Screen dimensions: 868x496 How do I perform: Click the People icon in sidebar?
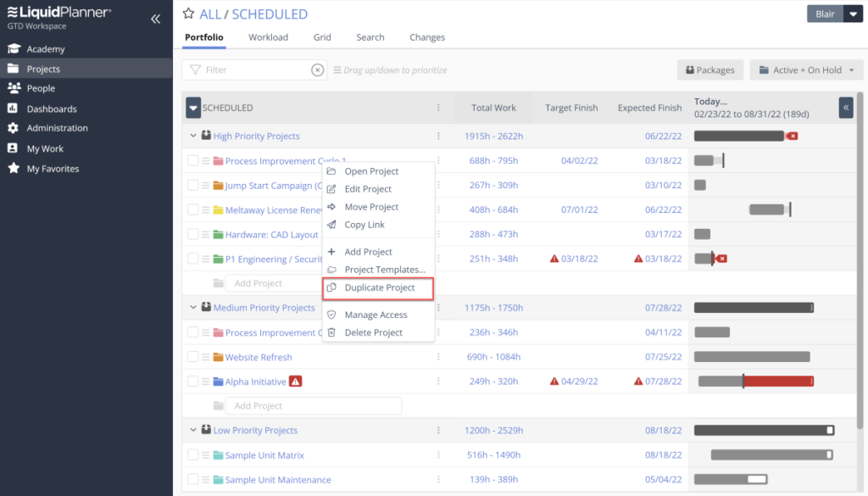pyautogui.click(x=14, y=88)
